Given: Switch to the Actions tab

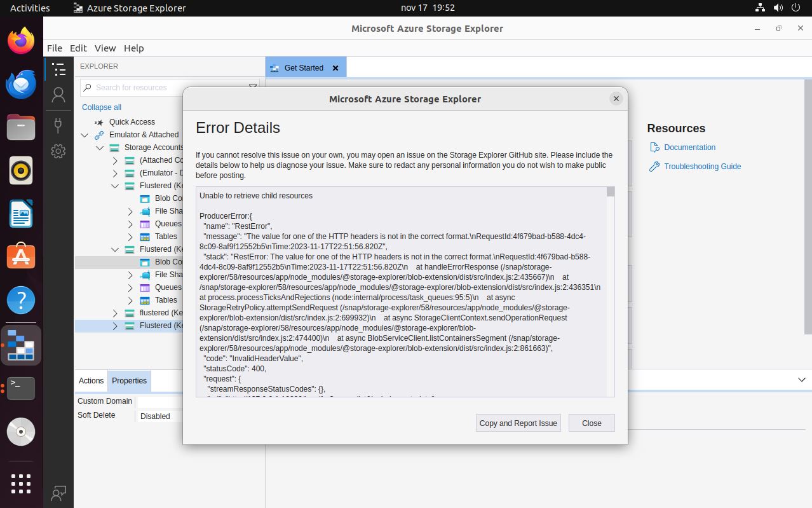Looking at the screenshot, I should point(91,380).
